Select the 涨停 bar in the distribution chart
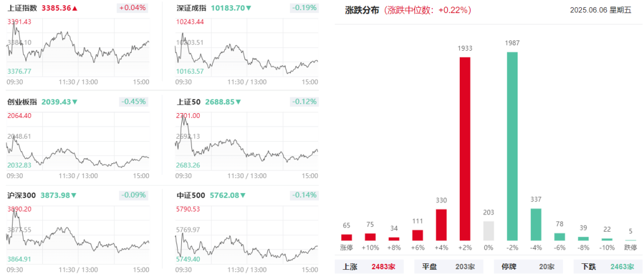Screen dimensions: 644x274 346,238
